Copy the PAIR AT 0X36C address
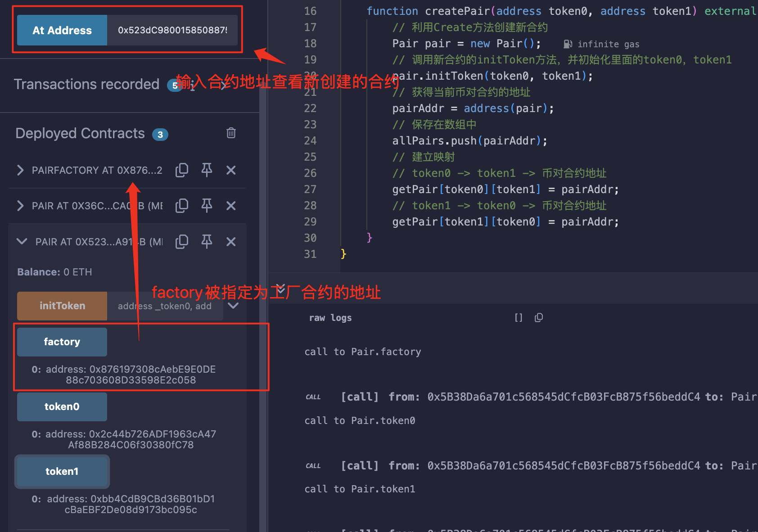This screenshot has height=532, width=758. tap(182, 206)
